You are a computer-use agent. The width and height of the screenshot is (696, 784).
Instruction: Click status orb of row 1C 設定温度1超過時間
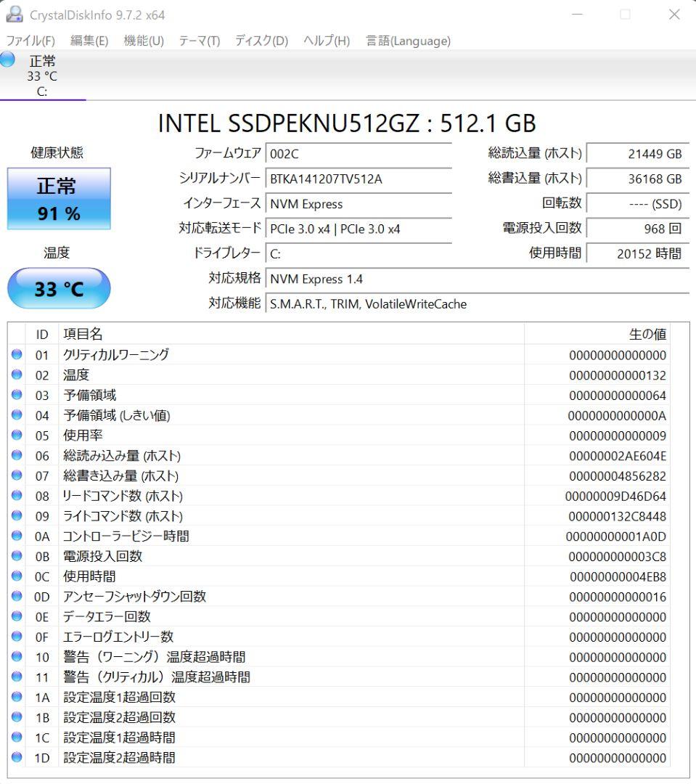click(17, 737)
